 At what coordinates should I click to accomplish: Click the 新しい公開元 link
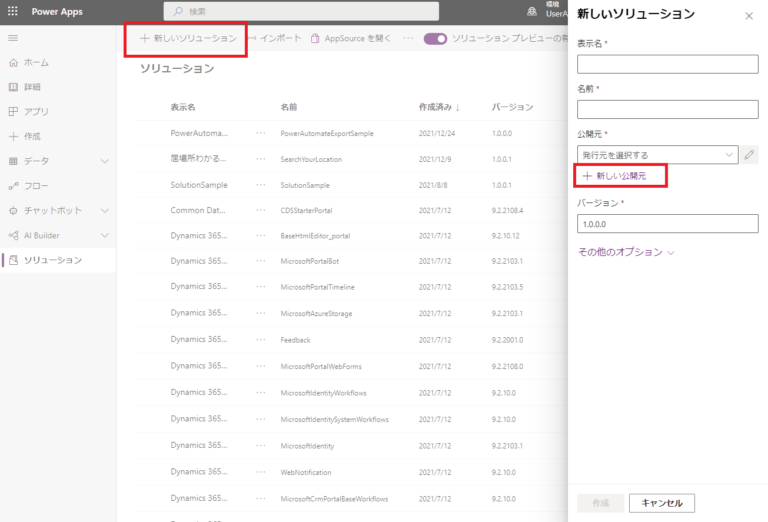tap(621, 176)
